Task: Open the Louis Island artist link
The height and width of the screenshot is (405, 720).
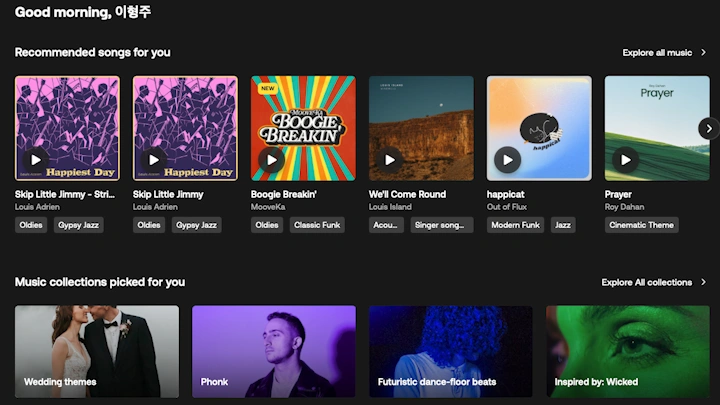Action: (x=390, y=207)
